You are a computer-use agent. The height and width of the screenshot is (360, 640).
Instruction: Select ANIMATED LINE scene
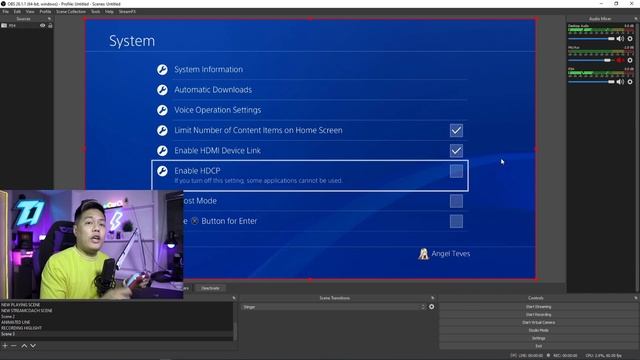click(x=116, y=322)
